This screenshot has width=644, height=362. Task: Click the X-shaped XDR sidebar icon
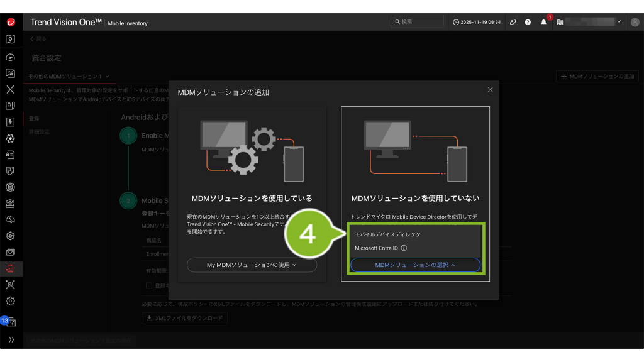[10, 89]
